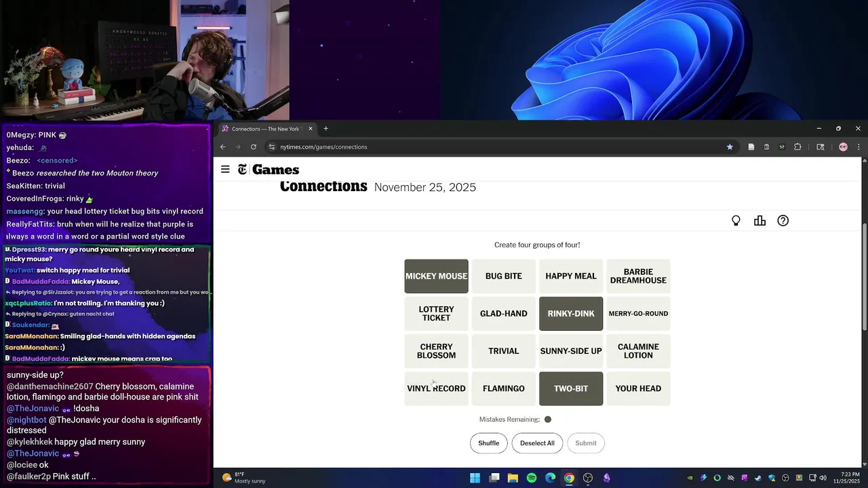The width and height of the screenshot is (868, 488).
Task: Close the Connections browser tab
Action: (x=311, y=129)
